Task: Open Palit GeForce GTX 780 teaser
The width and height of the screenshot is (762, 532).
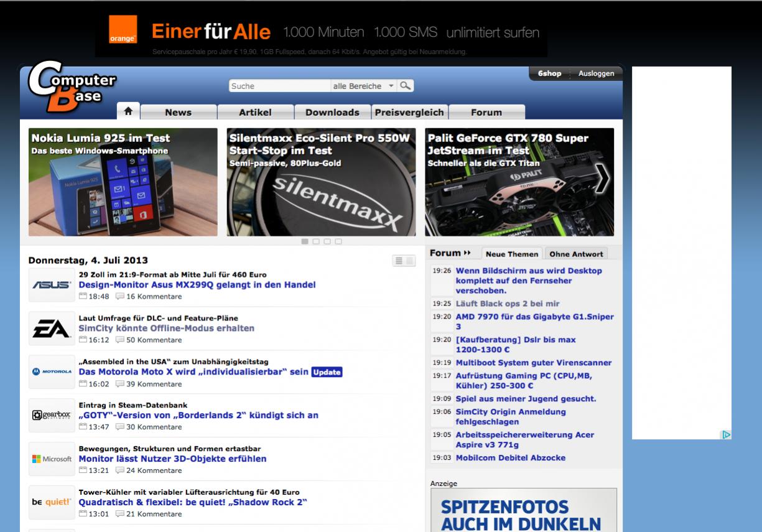Action: (x=519, y=182)
